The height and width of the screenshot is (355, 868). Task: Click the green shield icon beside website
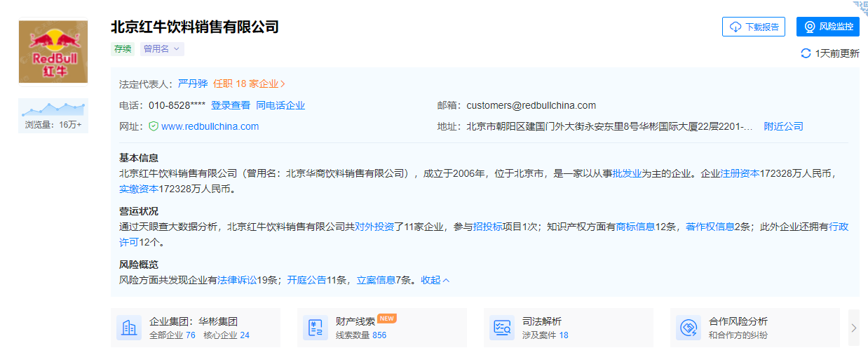154,126
